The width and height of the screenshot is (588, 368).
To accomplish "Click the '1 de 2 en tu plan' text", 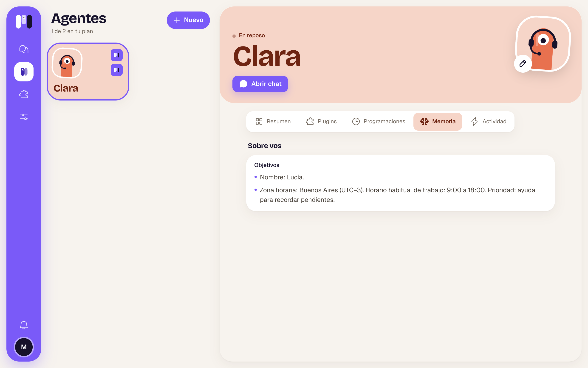I will point(72,31).
